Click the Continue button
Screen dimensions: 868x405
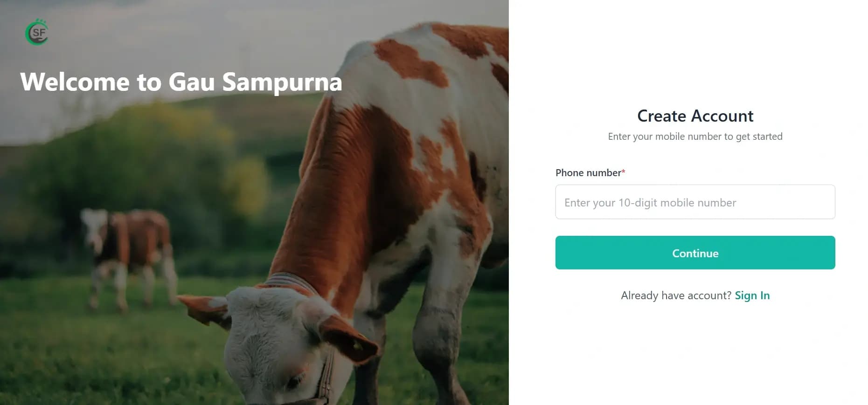694,253
